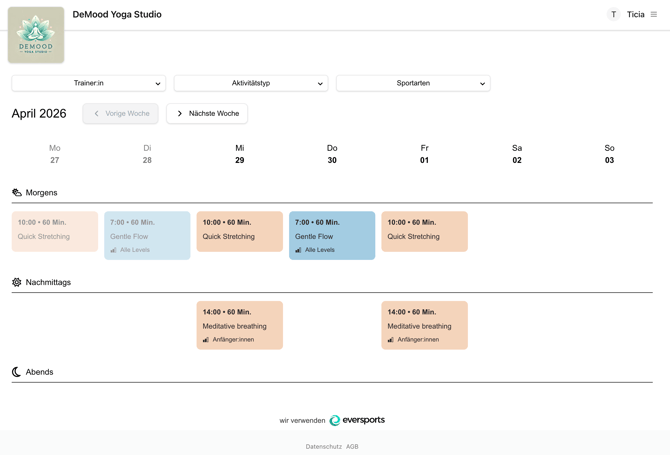Click the DeMood Yoga Studio logo

[x=36, y=35]
